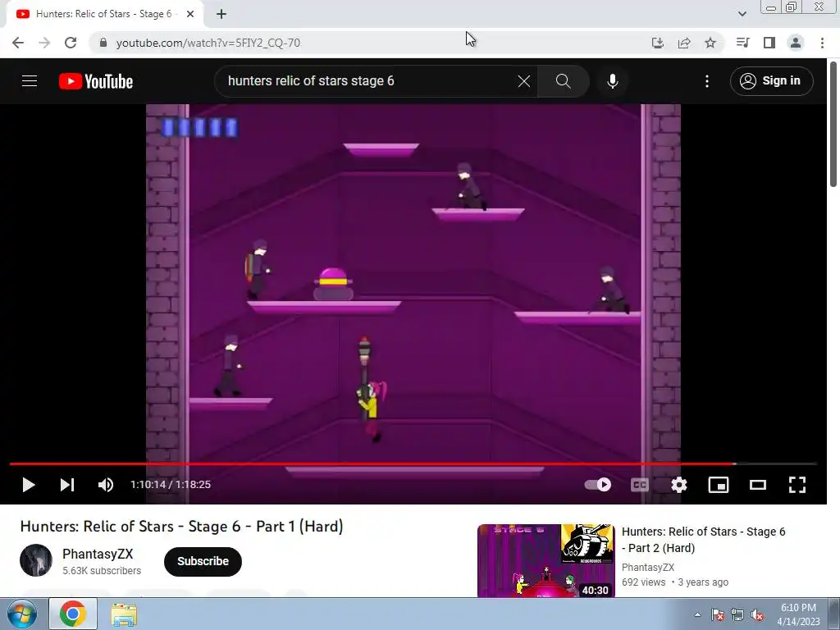View site information lock icon
This screenshot has height=630, width=840.
[103, 43]
